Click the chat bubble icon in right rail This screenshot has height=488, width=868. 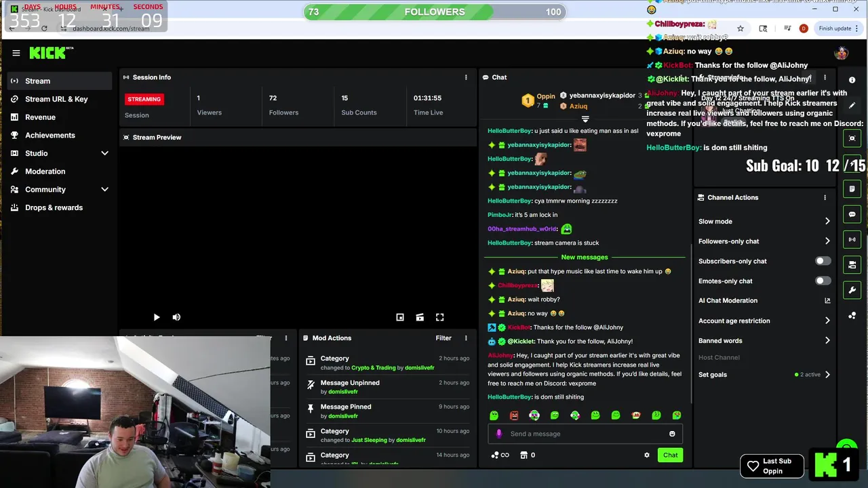point(852,214)
